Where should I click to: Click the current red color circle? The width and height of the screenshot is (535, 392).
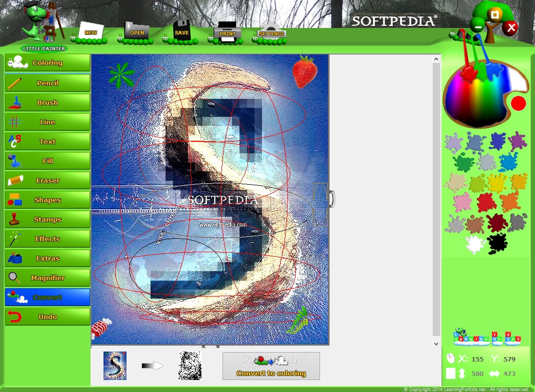point(518,104)
